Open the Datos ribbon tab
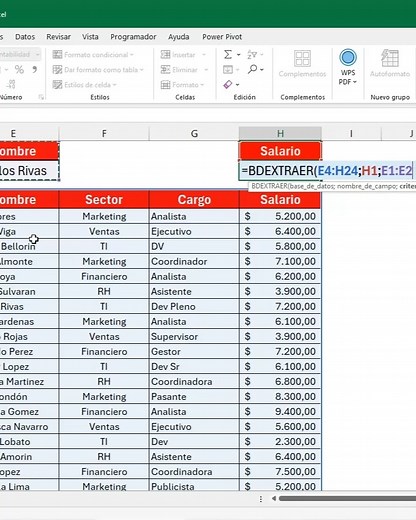This screenshot has width=416, height=520. tap(25, 37)
